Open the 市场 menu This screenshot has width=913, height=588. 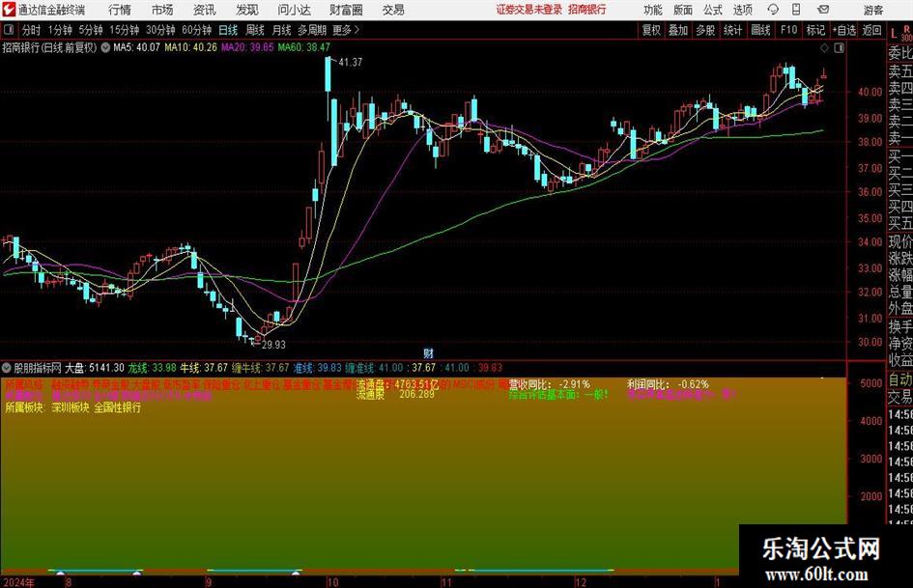[162, 10]
